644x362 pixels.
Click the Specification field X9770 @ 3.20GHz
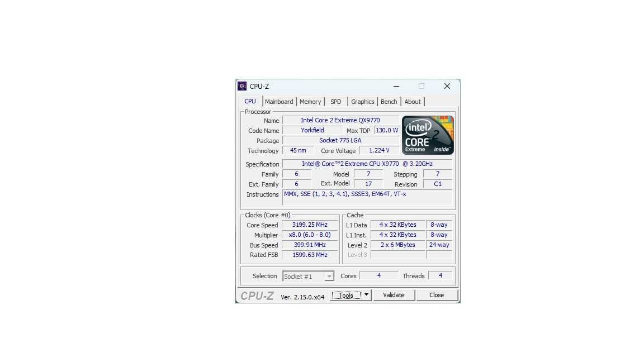tap(367, 164)
